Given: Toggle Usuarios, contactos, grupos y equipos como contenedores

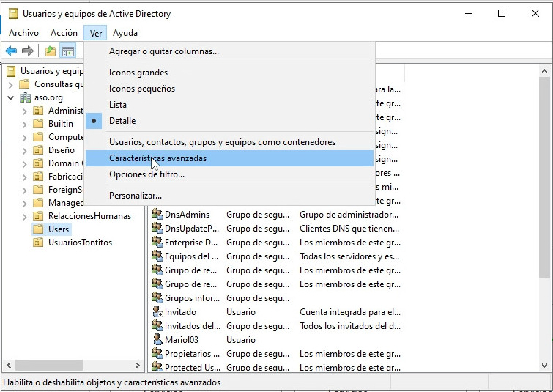Looking at the screenshot, I should [x=222, y=142].
